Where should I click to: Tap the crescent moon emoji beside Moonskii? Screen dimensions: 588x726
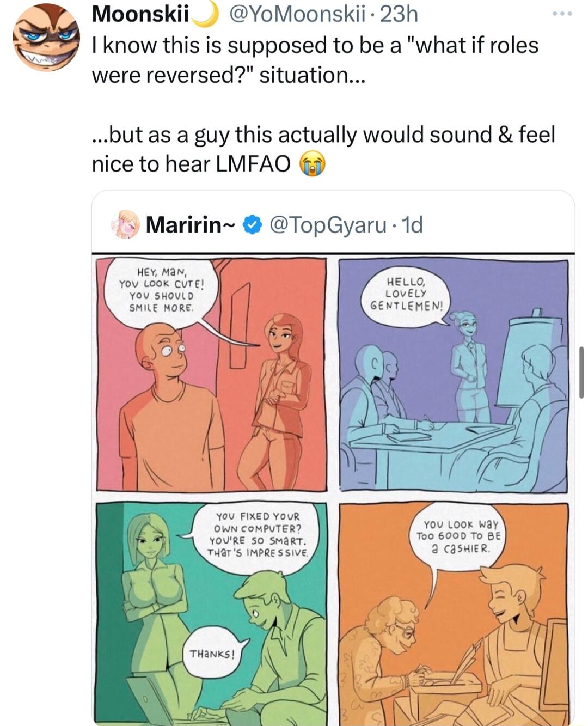pos(206,14)
